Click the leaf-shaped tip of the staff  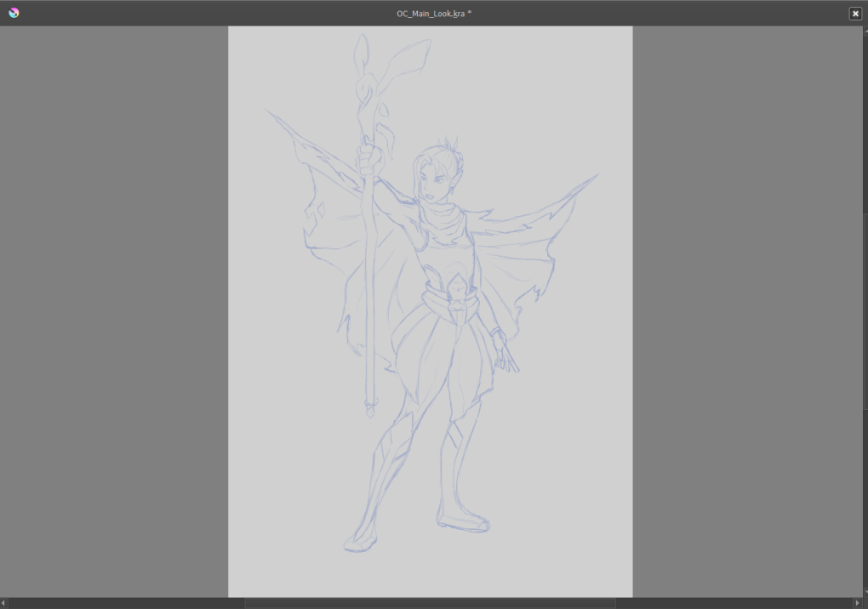click(362, 47)
